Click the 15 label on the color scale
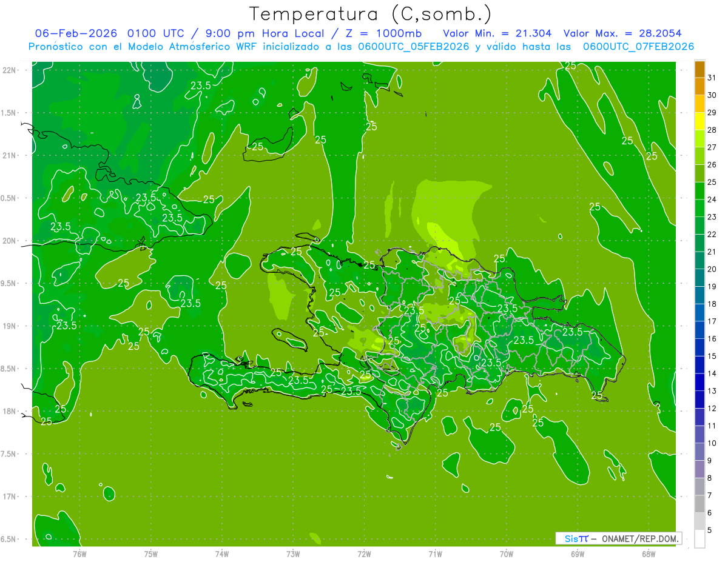Viewport: 728px width, 562px height. [x=712, y=356]
